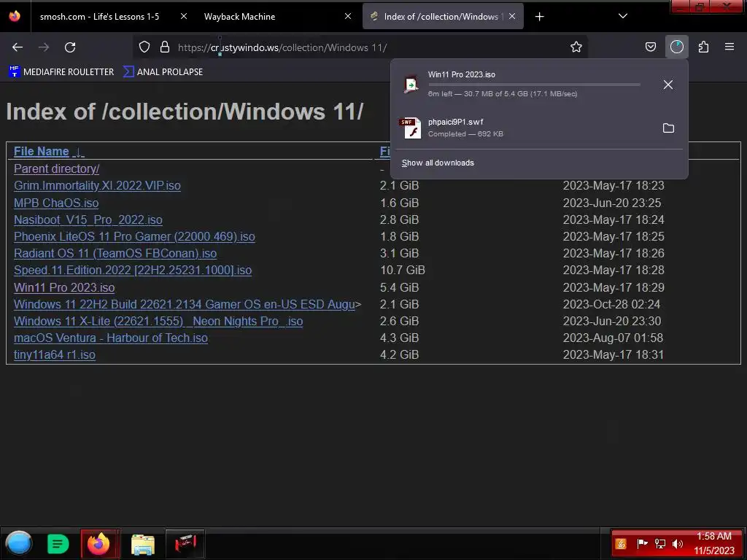
Task: Download Radiant OS 11 (TeamOS FBConan).iso
Action: 115,253
